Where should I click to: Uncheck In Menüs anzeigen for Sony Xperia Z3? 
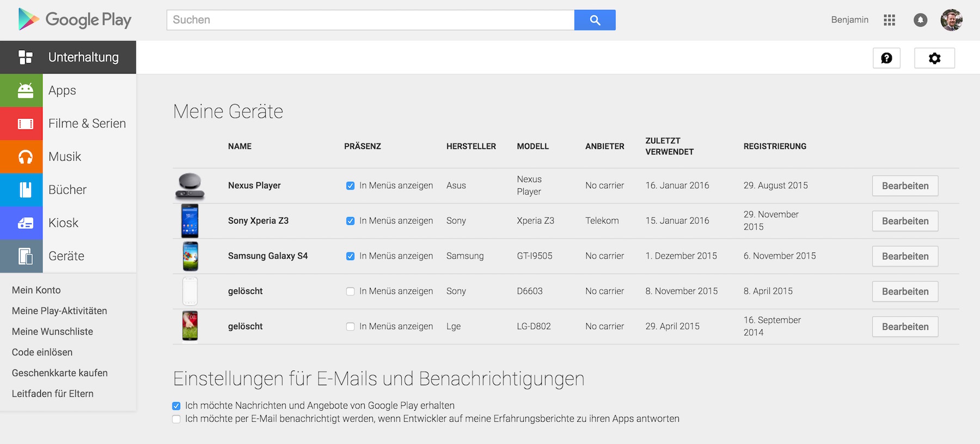point(351,221)
